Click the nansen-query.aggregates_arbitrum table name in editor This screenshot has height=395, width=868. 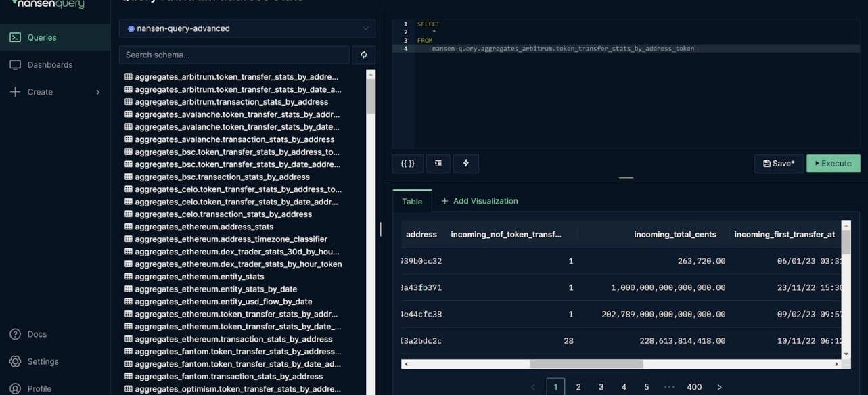coord(563,49)
